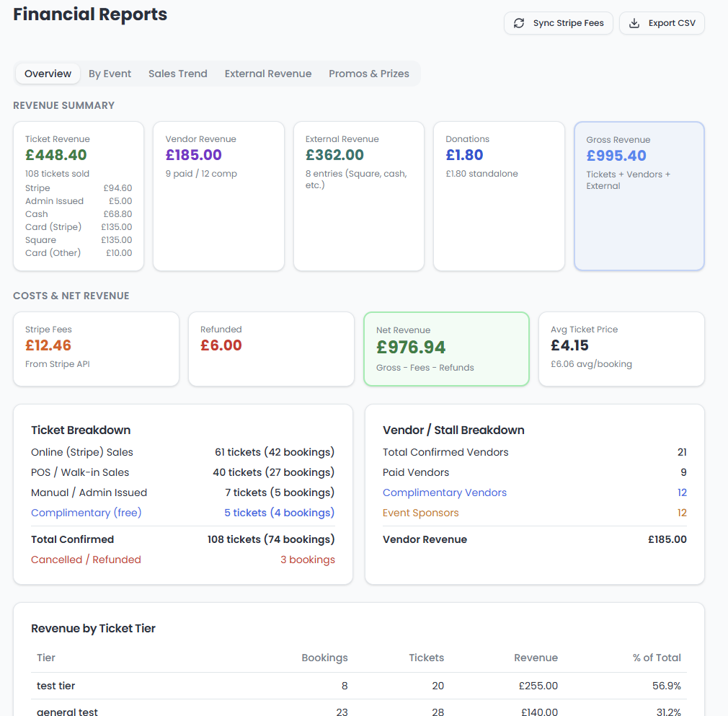Click the '£1.80 standalone' text

pyautogui.click(x=481, y=174)
